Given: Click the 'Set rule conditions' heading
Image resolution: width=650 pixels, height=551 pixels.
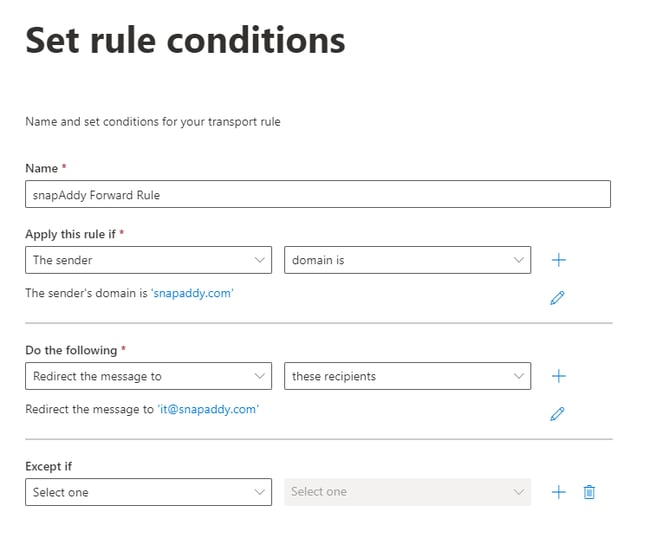Looking at the screenshot, I should (185, 41).
